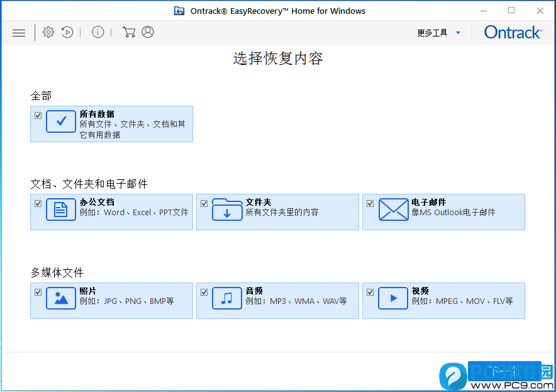The image size is (556, 392).
Task: Click the 电子邮件 label
Action: (429, 202)
